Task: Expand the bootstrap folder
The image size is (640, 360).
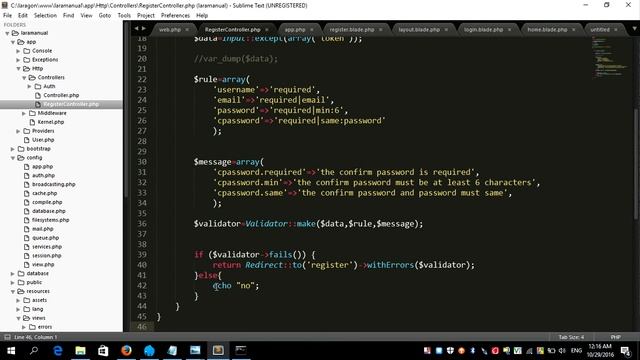Action: pyautogui.click(x=13, y=149)
